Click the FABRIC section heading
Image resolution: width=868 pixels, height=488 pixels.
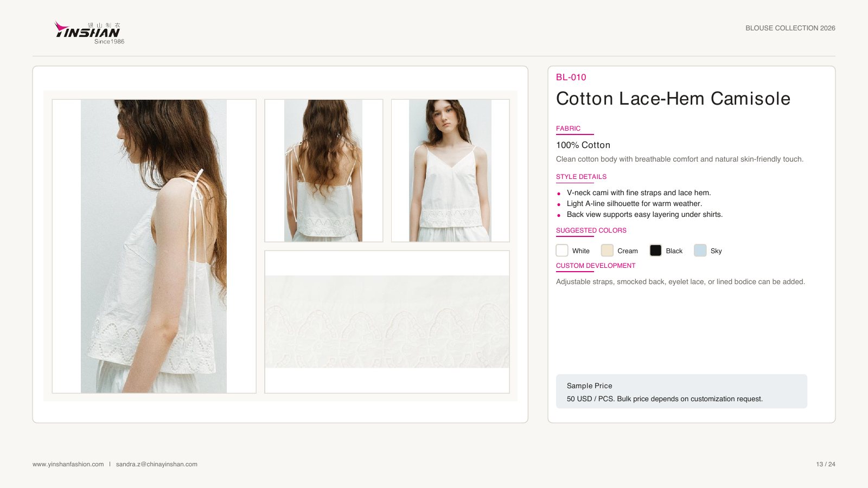pos(568,129)
